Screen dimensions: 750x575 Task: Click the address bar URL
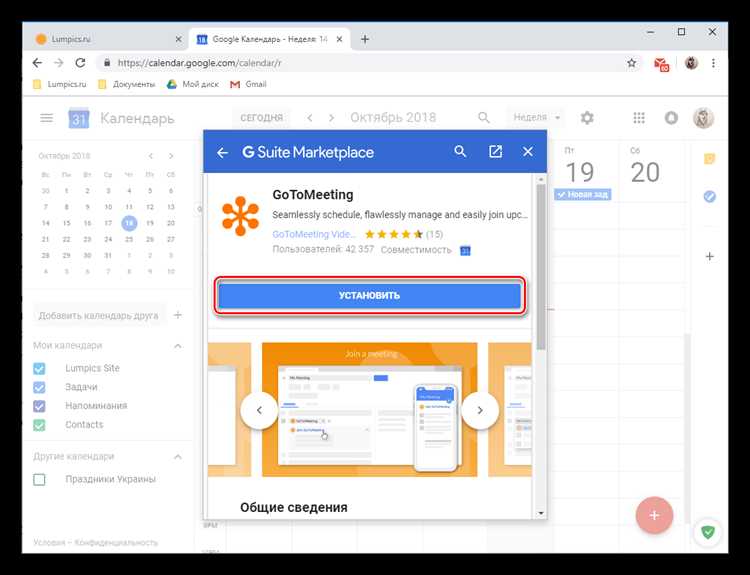pyautogui.click(x=199, y=63)
